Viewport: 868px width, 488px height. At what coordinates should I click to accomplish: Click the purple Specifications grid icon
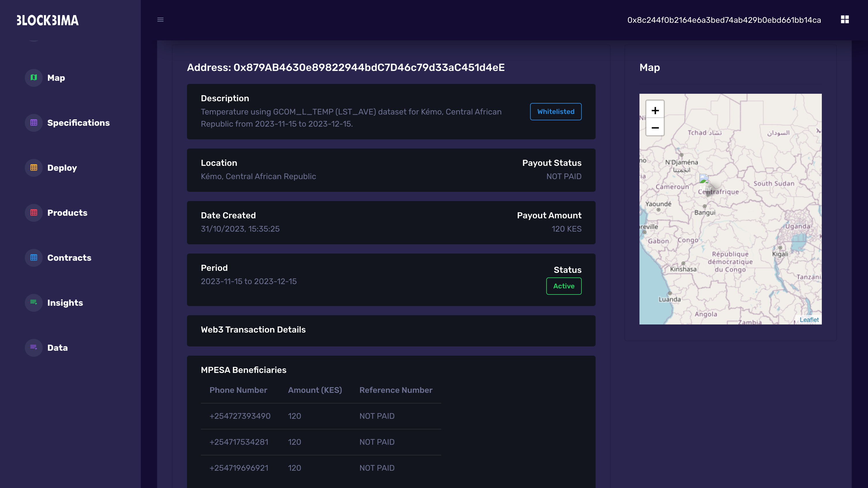(34, 123)
